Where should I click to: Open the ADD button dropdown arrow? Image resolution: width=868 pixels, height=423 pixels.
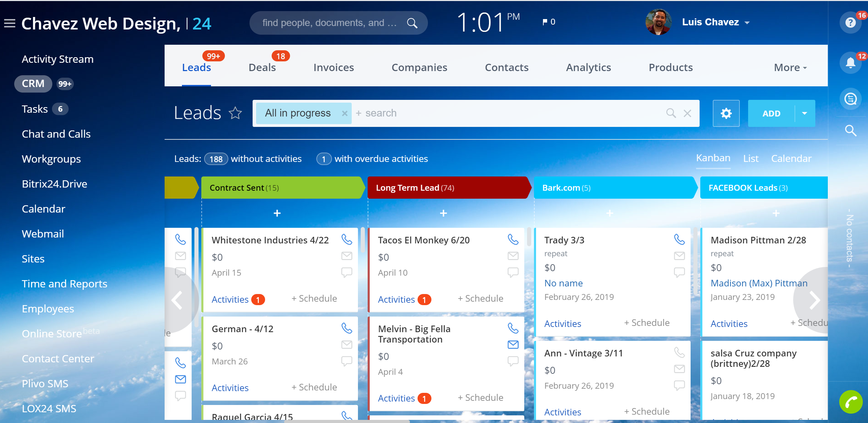coord(805,113)
